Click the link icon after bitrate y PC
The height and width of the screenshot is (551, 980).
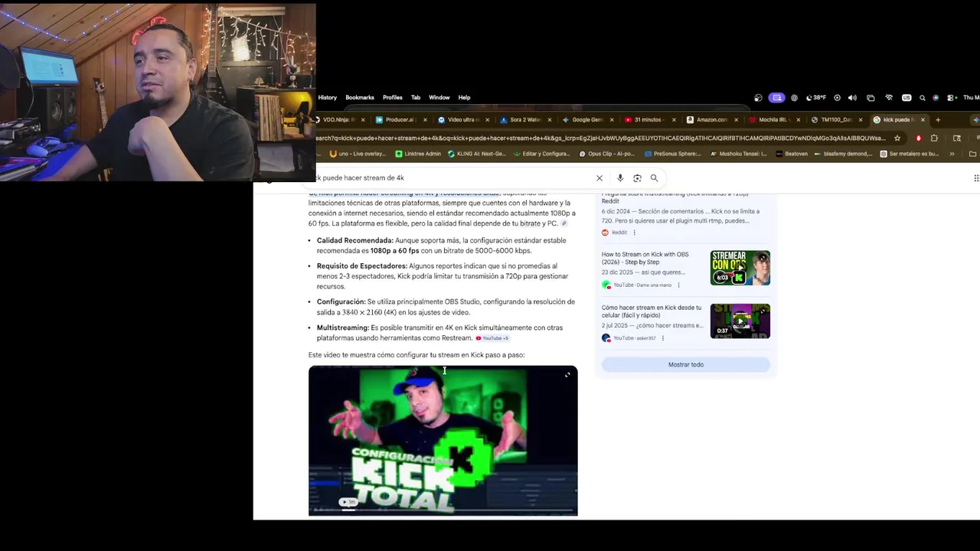coord(564,223)
